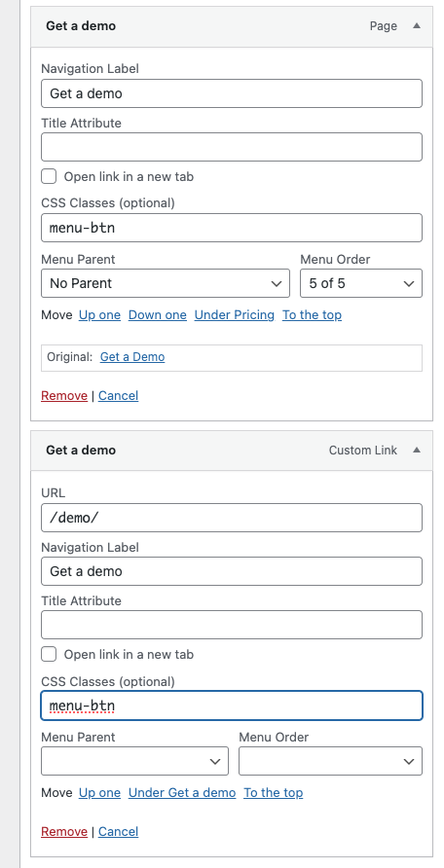Open the No Parent menu parent dropdown

(165, 283)
